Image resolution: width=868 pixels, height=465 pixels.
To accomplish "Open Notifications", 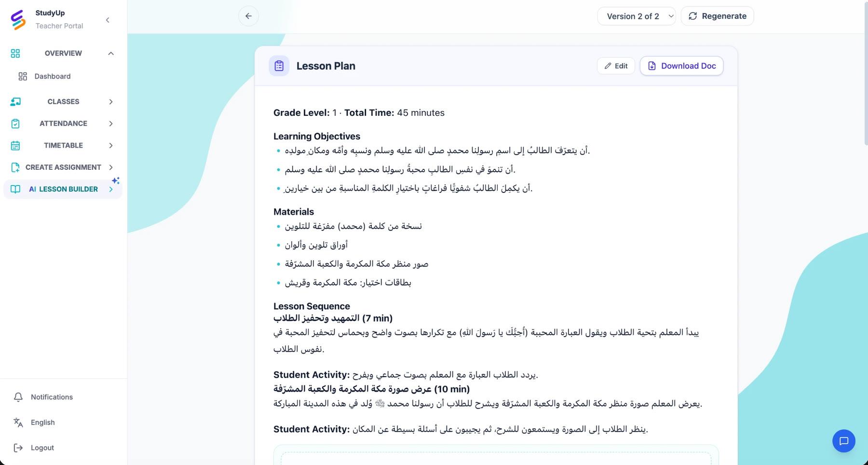I will click(52, 397).
